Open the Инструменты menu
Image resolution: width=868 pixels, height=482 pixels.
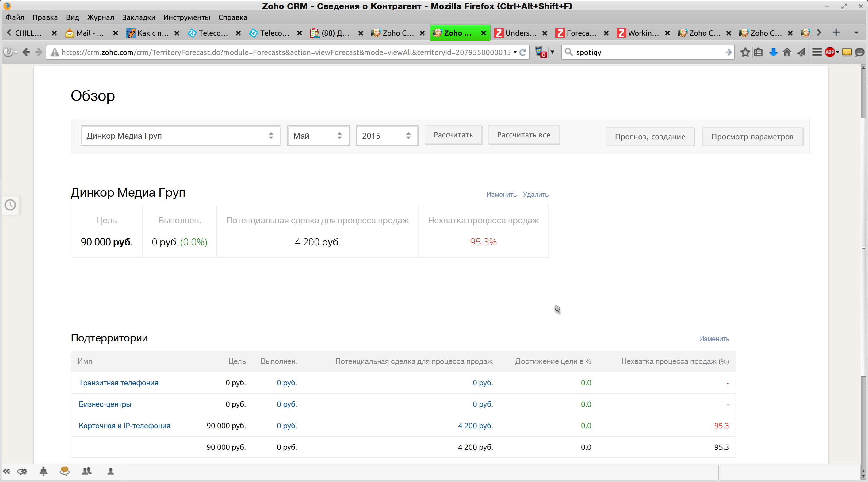point(187,17)
